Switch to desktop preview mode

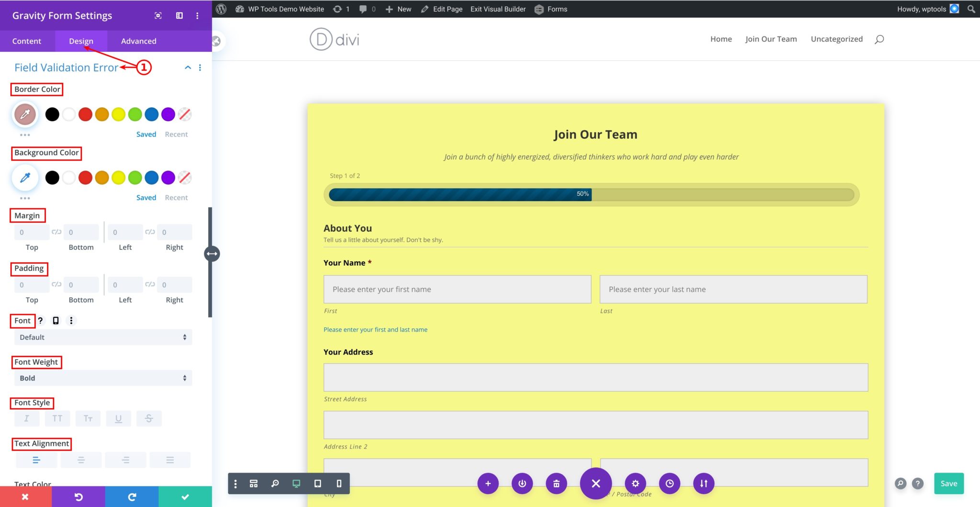point(296,484)
